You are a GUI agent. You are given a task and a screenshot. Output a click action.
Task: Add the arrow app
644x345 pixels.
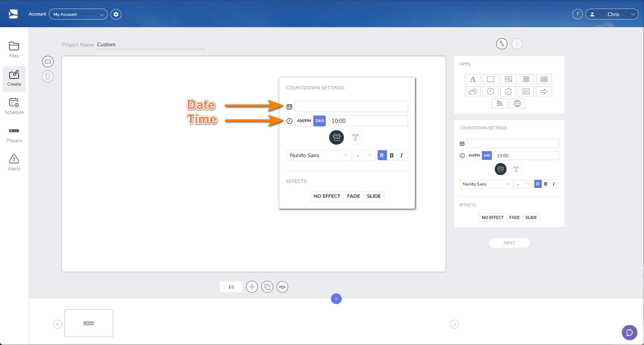tap(544, 91)
